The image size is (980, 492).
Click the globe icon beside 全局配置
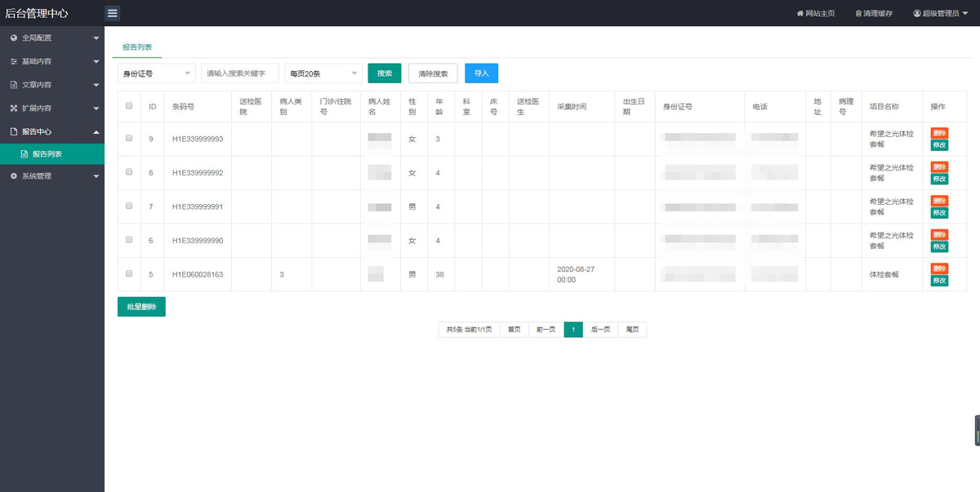(14, 38)
